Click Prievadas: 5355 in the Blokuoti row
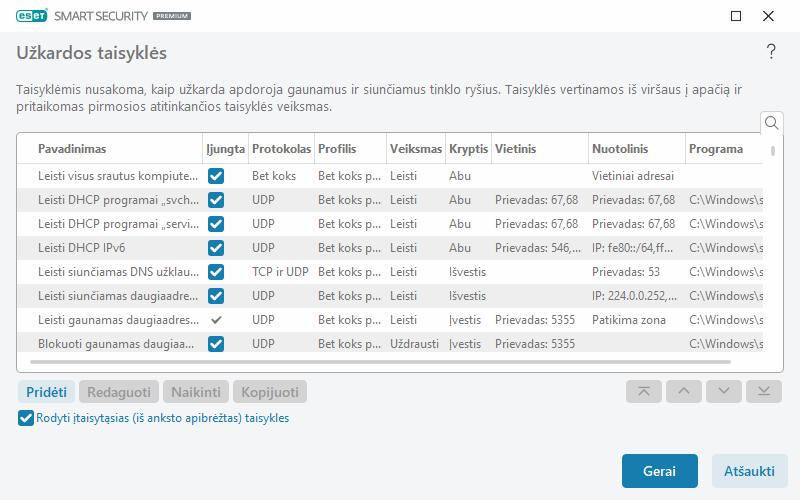This screenshot has width=800, height=500. pos(535,344)
